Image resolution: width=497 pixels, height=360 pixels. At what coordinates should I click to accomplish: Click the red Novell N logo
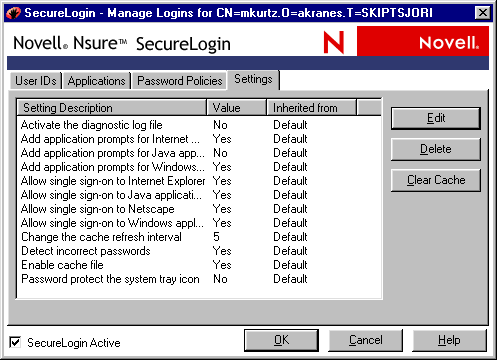pos(334,42)
